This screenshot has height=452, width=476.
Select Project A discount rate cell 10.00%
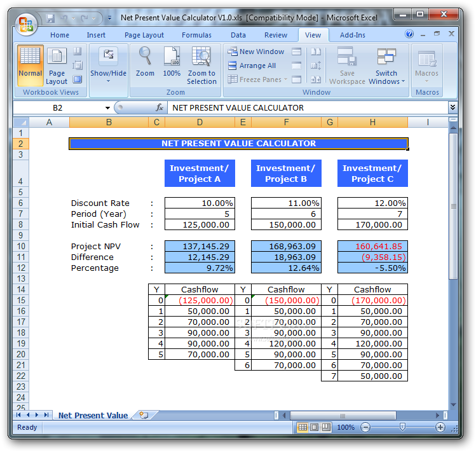[200, 203]
